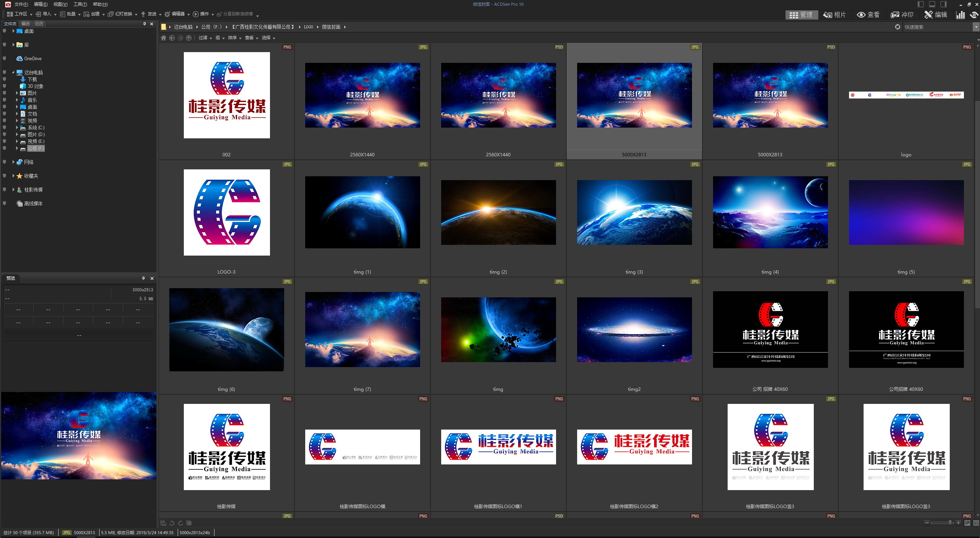Close the Preview panel
980x538 pixels.
tap(152, 278)
